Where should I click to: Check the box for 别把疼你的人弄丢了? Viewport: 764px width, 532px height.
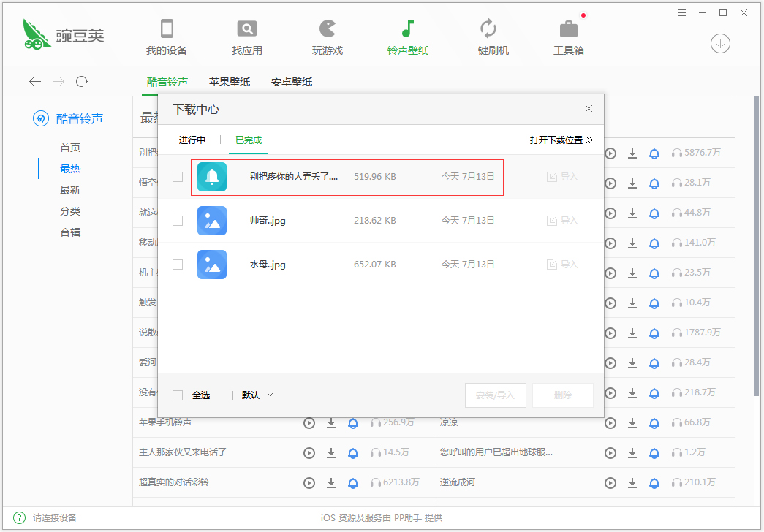177,176
